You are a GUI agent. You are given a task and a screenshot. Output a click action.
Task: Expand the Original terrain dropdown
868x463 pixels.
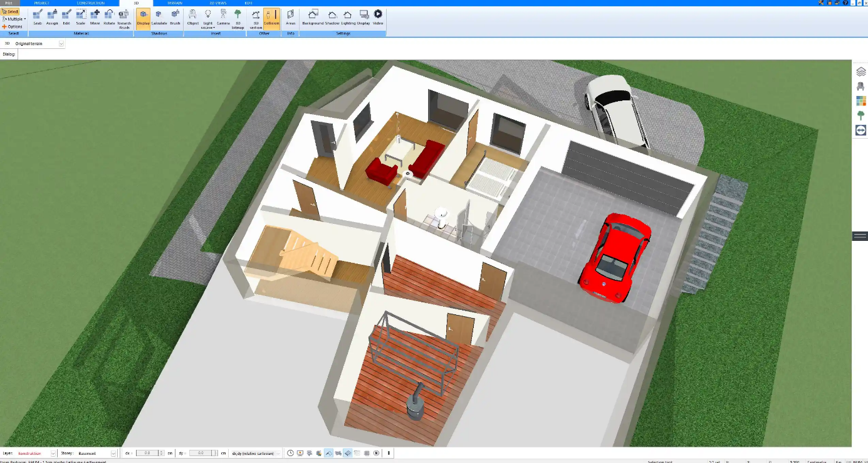point(61,44)
